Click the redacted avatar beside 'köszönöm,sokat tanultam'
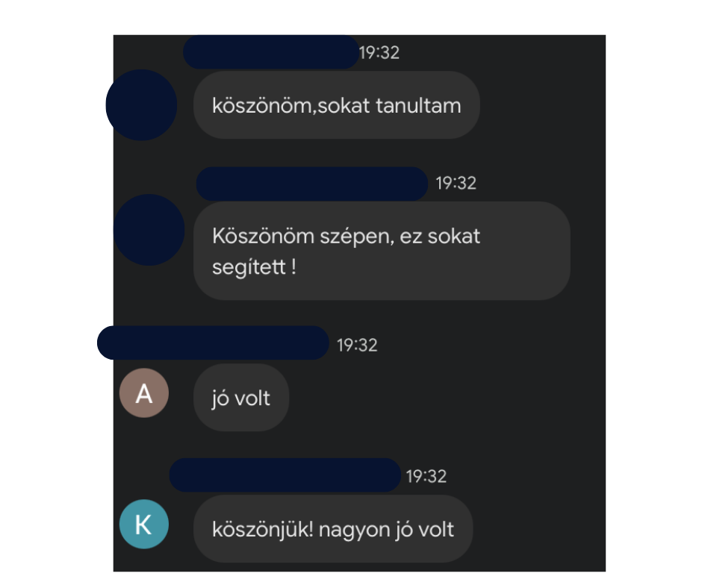The width and height of the screenshot is (702, 588). (141, 105)
